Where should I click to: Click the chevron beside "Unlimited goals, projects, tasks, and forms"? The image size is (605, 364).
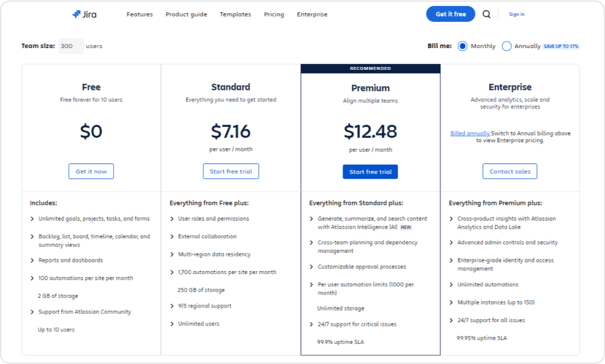32,219
